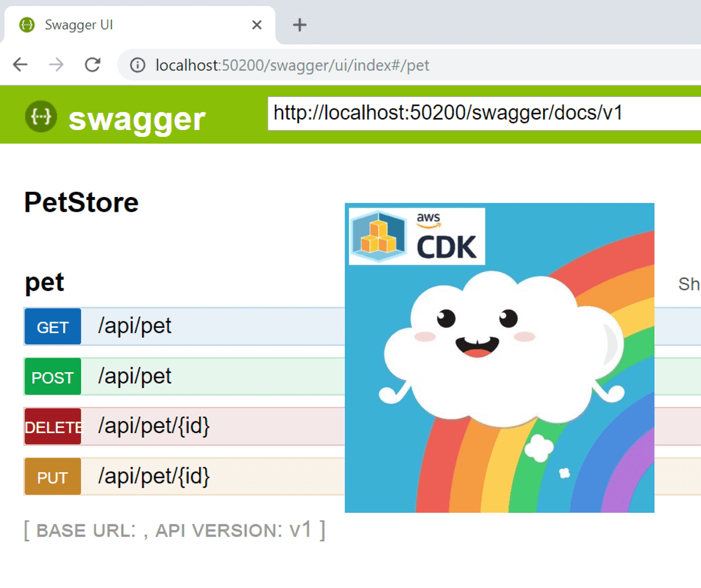Click the POST method badge
This screenshot has width=701, height=588.
pyautogui.click(x=53, y=377)
